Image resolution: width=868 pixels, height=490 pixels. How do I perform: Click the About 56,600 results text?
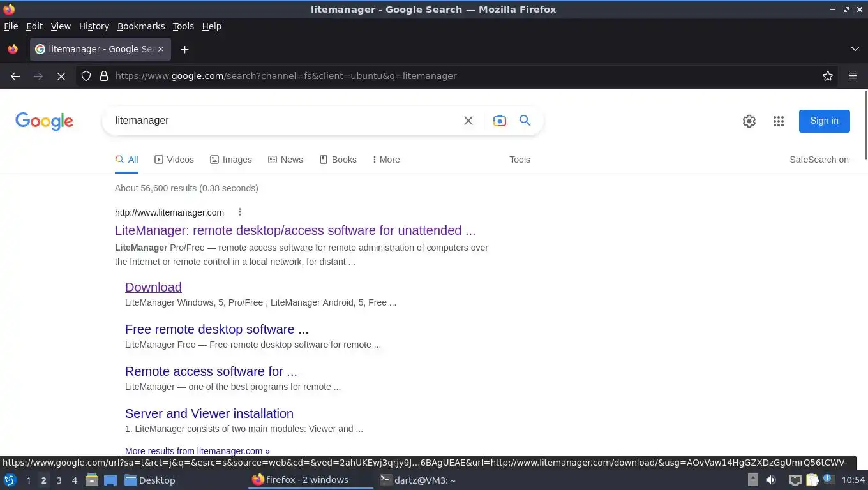tap(186, 188)
